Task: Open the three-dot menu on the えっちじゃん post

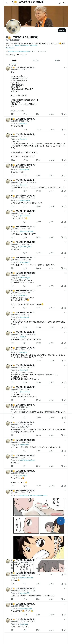Action: click(65, 242)
